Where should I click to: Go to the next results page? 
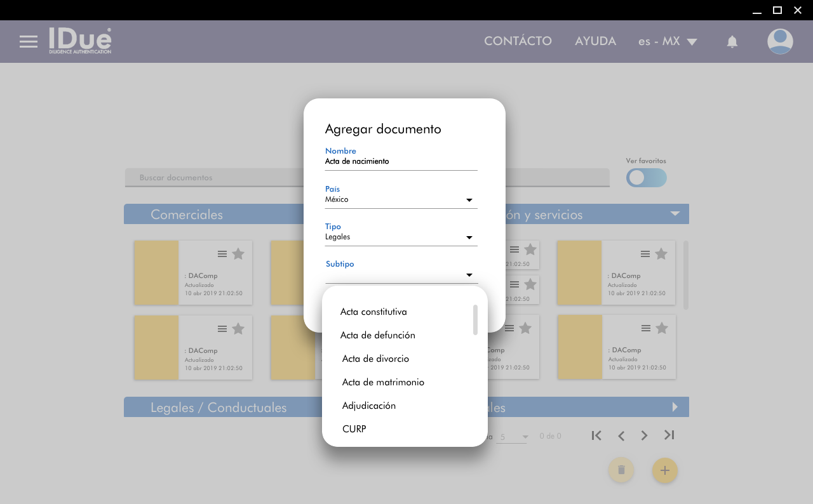tap(644, 435)
